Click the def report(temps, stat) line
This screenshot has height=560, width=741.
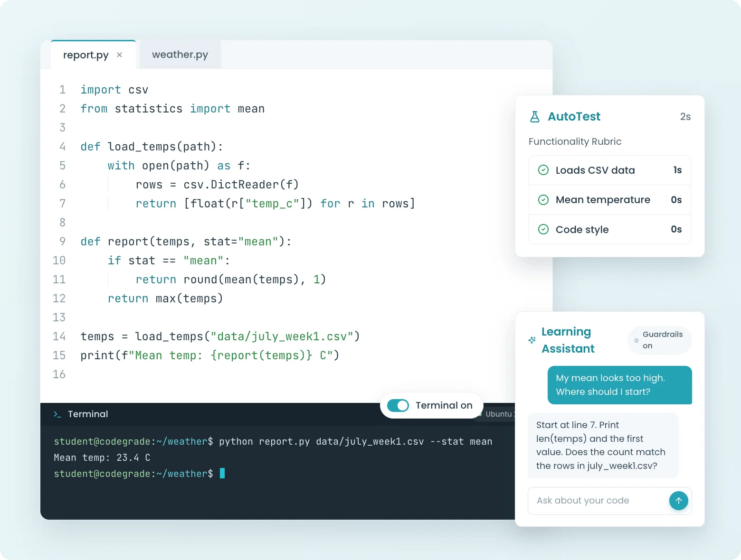(x=186, y=242)
